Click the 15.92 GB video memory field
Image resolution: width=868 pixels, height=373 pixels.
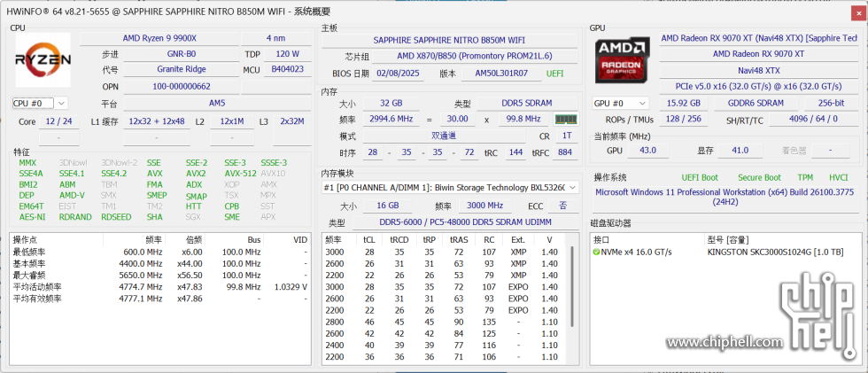(x=684, y=103)
